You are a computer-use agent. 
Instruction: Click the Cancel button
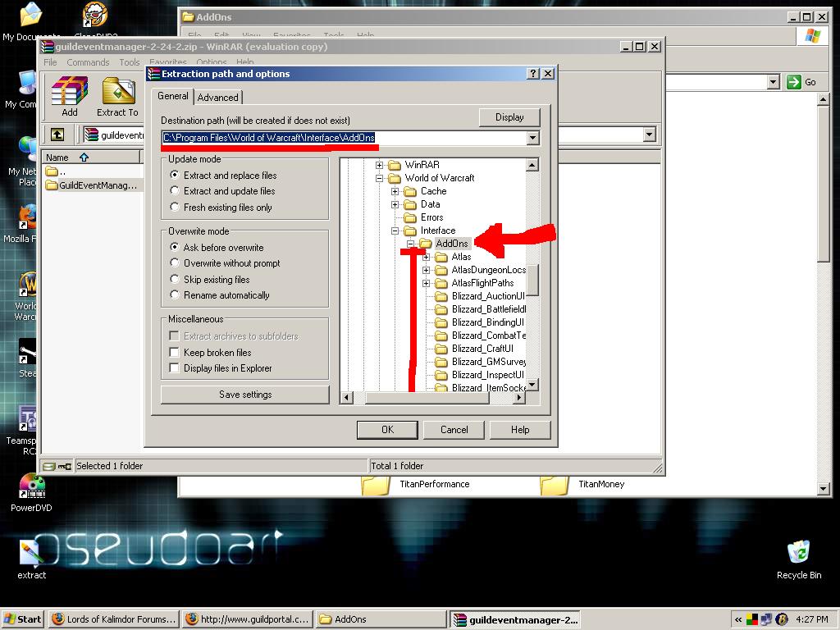point(454,430)
